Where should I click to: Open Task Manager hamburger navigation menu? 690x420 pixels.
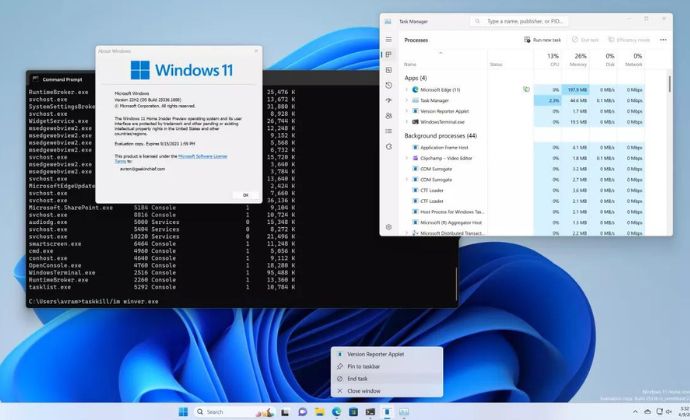[389, 40]
